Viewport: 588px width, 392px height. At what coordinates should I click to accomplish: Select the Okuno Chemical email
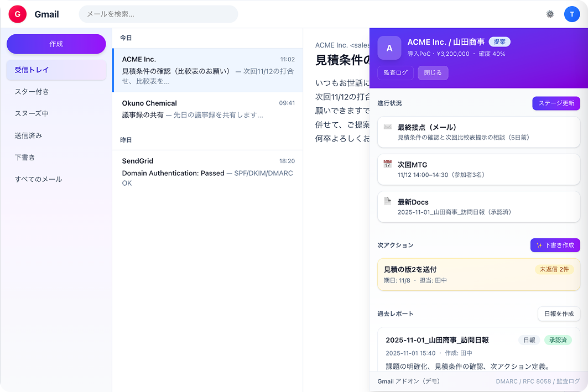(207, 108)
